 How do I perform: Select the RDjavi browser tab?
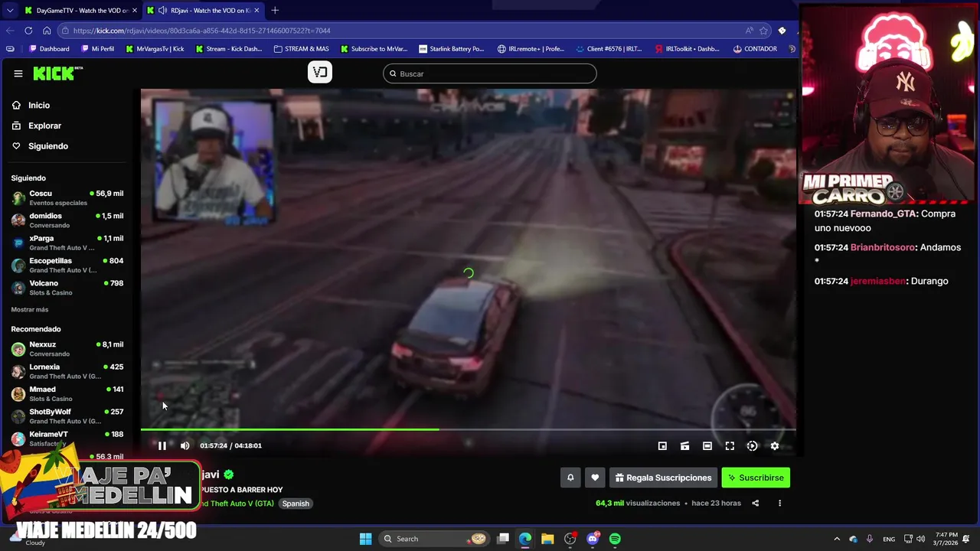(204, 11)
